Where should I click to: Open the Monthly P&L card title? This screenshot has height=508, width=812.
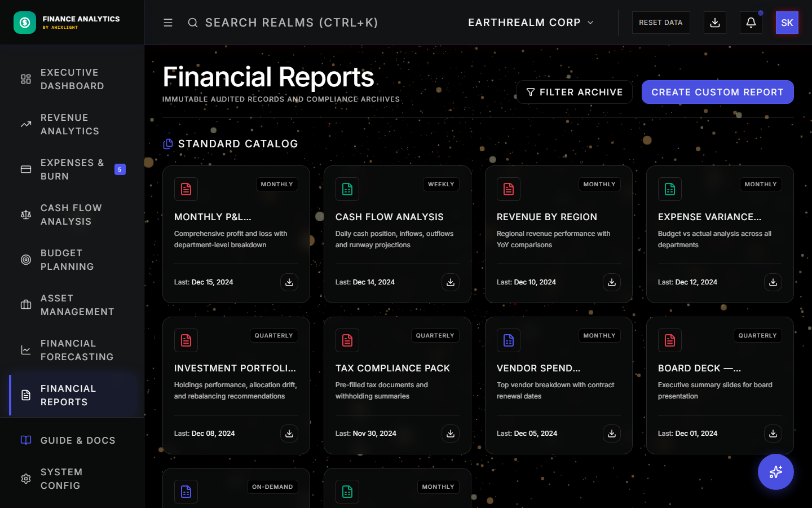(x=213, y=217)
